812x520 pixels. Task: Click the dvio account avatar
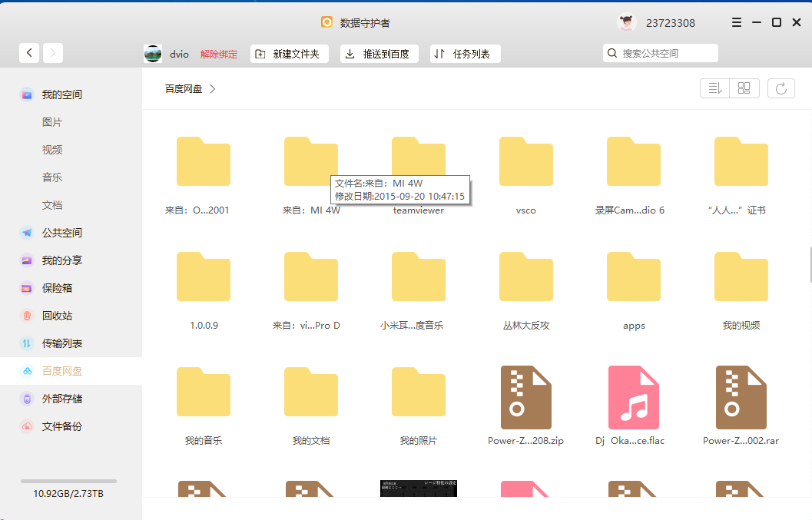tap(153, 53)
